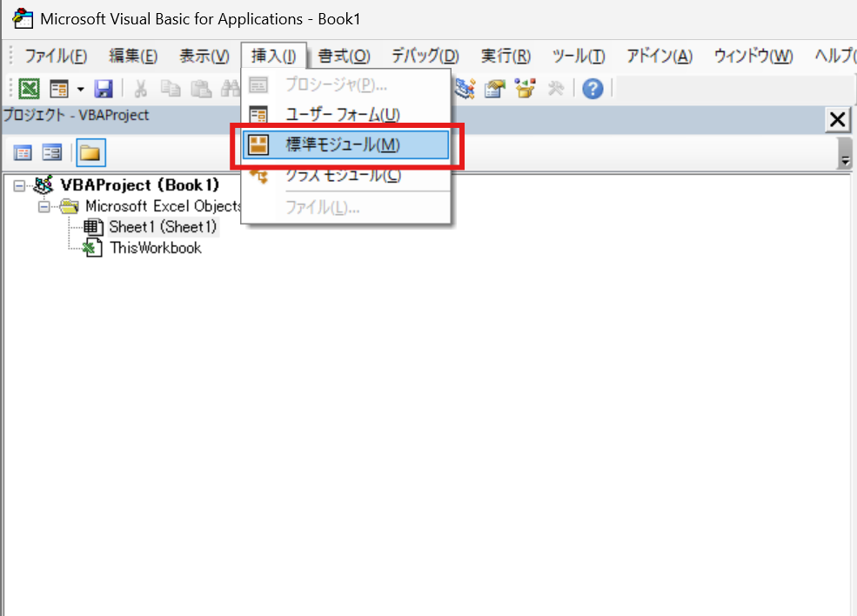Click the Paste clipboard icon
Viewport: 857px width, 616px height.
pyautogui.click(x=201, y=88)
